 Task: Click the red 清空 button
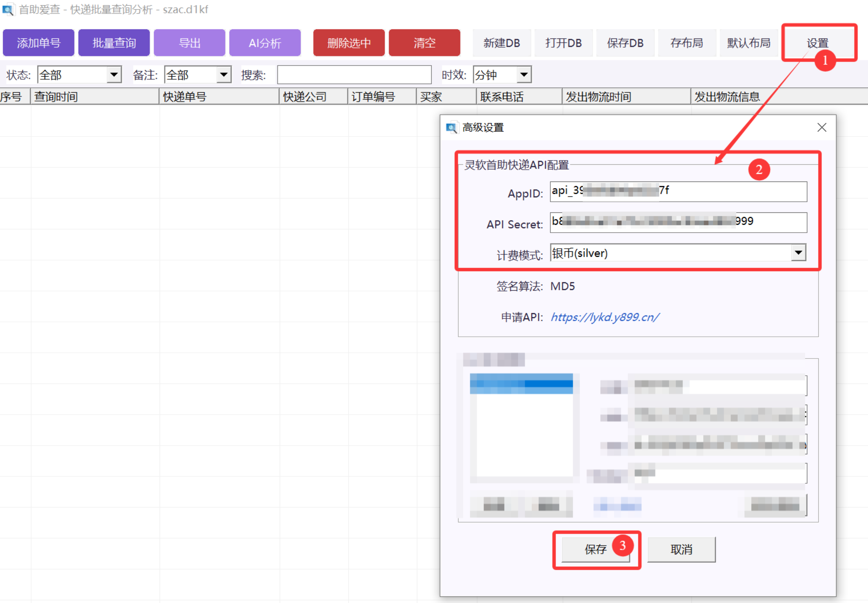tap(424, 43)
